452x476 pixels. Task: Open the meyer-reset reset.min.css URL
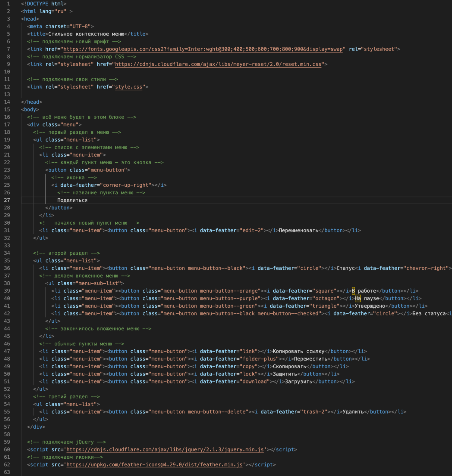(x=218, y=64)
